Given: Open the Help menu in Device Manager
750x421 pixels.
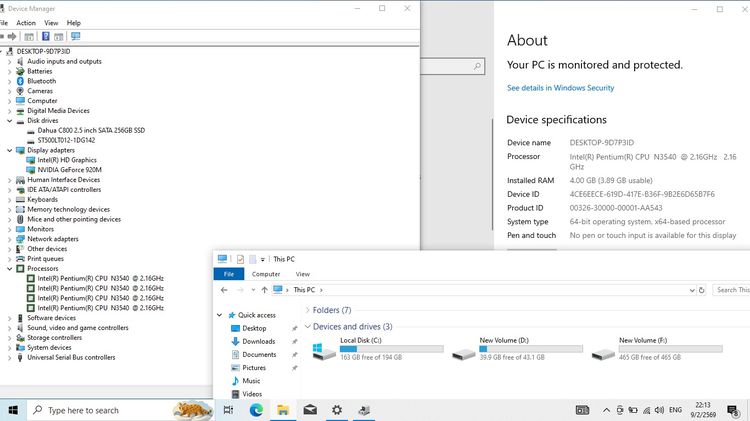Looking at the screenshot, I should click(74, 23).
